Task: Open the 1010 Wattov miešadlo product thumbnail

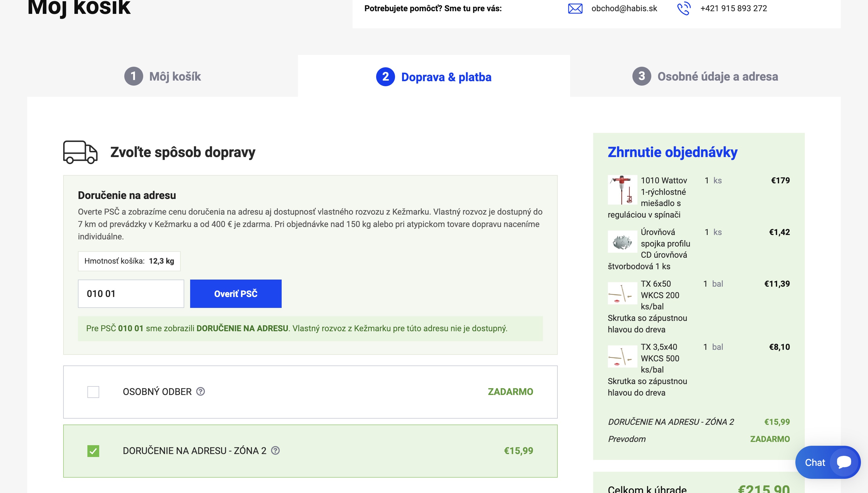Action: pyautogui.click(x=622, y=190)
